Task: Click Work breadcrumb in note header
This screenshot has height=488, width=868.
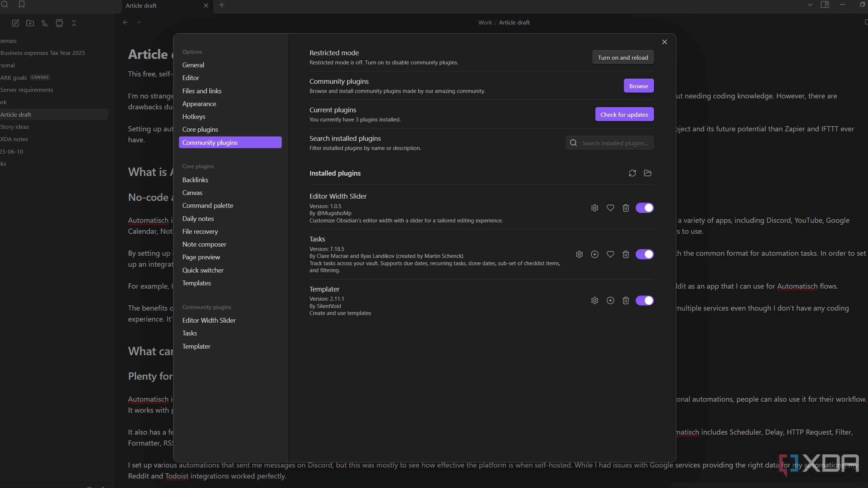Action: [x=485, y=23]
